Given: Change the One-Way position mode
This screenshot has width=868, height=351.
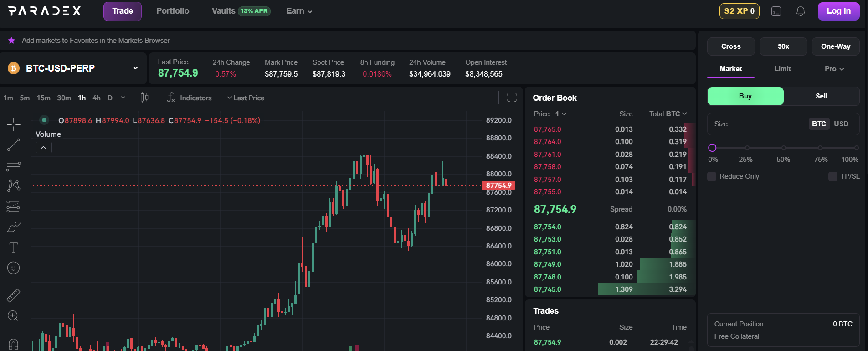Looking at the screenshot, I should [836, 46].
